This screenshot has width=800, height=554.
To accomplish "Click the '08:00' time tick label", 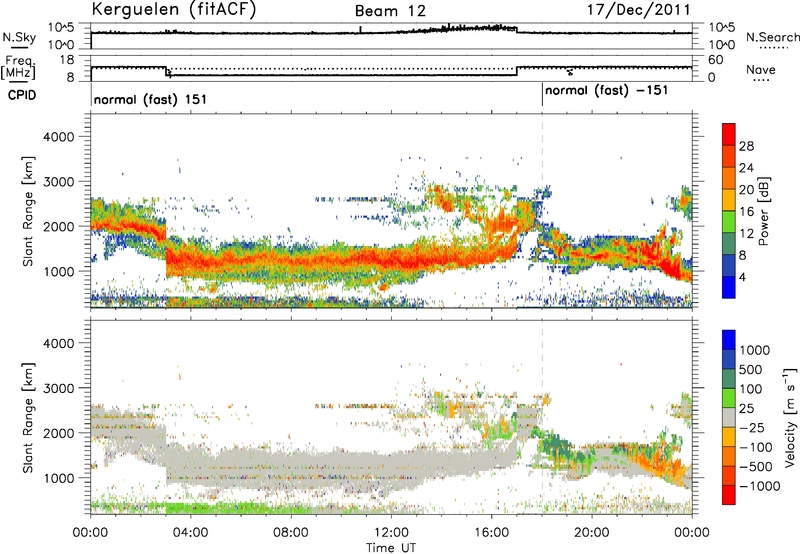I will point(291,533).
